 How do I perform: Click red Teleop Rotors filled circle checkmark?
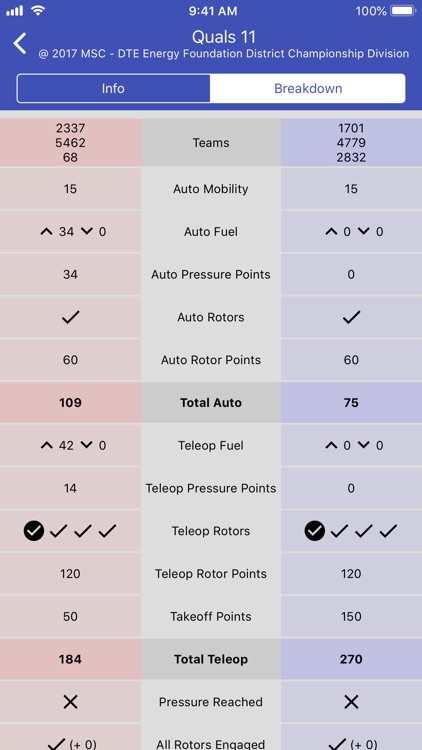point(33,531)
